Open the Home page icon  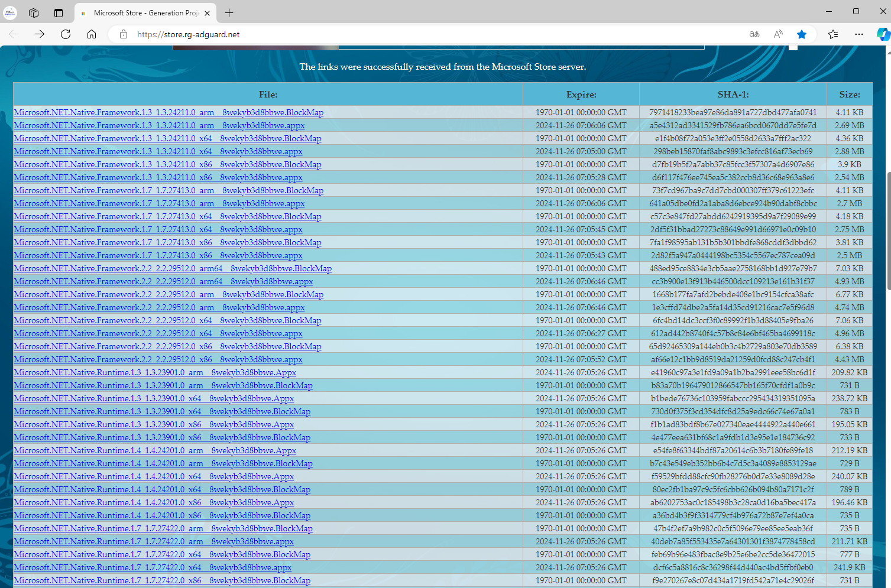click(x=92, y=34)
